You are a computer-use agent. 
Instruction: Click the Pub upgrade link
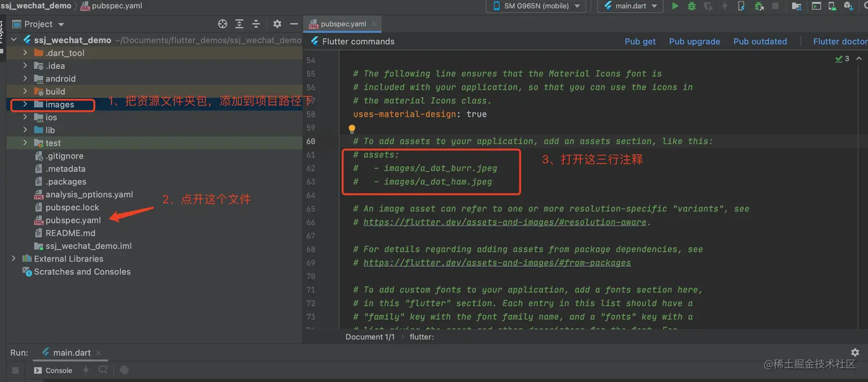click(x=695, y=41)
